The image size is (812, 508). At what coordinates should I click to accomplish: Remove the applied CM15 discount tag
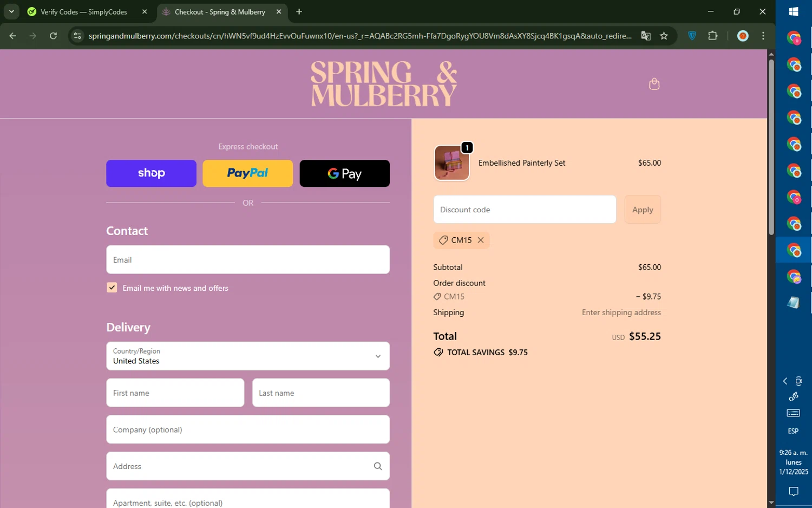(480, 240)
